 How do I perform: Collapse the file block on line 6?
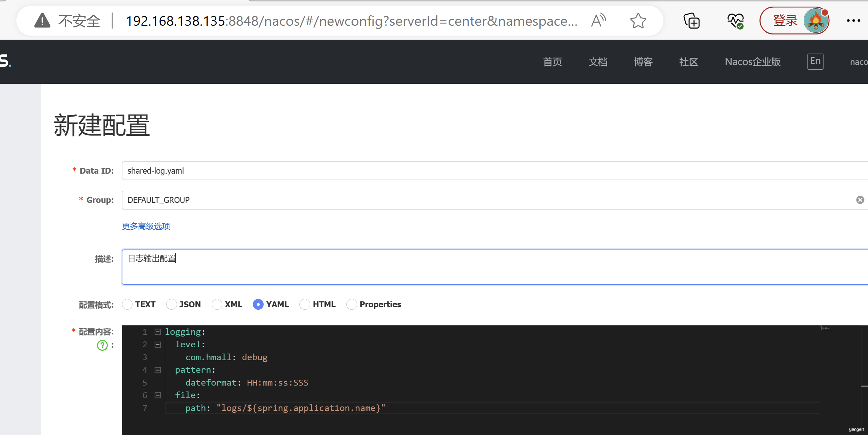click(x=158, y=395)
